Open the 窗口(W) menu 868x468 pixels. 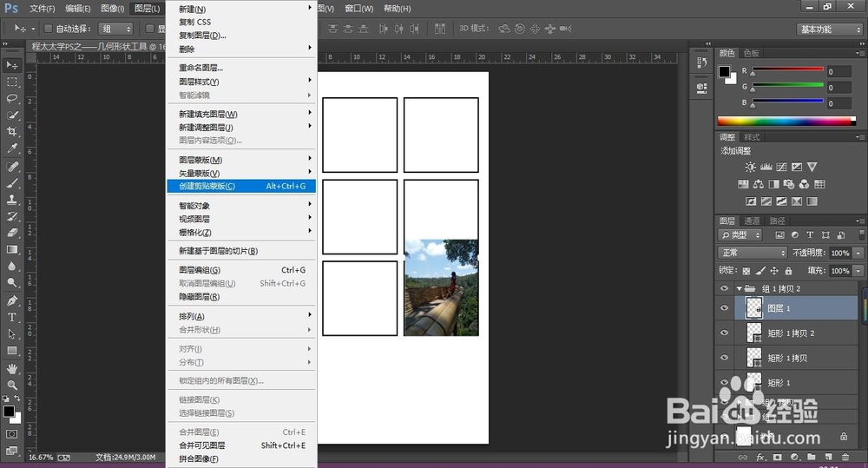click(x=358, y=9)
